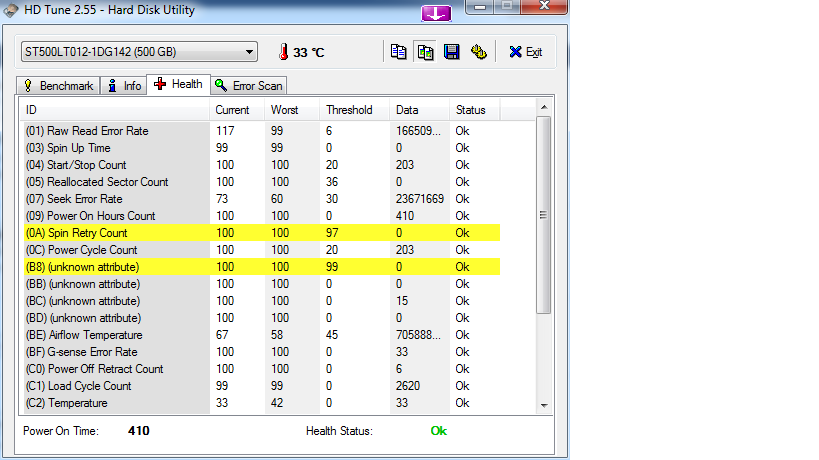Screen dimensions: 819x460
Task: Click the Power On Time value 410
Action: coord(138,431)
